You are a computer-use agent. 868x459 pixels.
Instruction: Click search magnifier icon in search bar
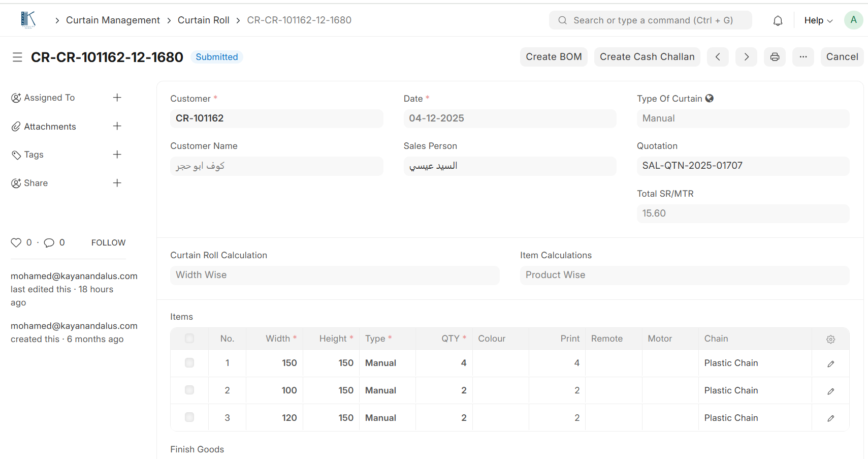(562, 20)
